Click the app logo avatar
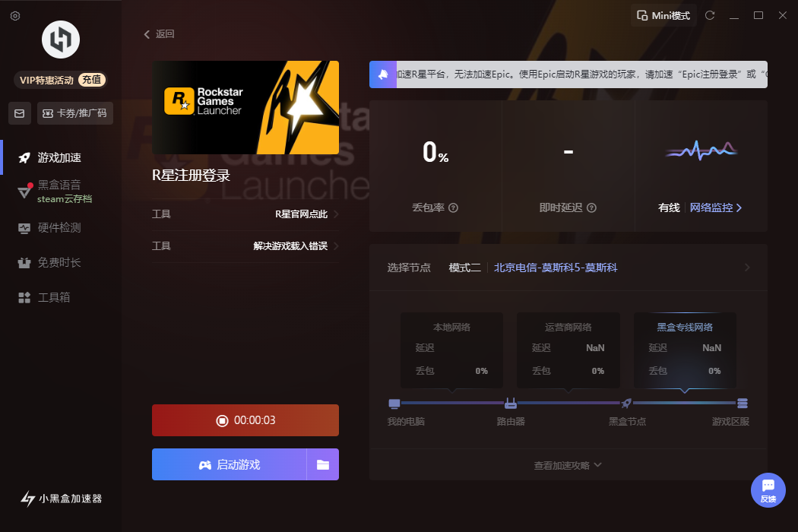 coord(61,40)
